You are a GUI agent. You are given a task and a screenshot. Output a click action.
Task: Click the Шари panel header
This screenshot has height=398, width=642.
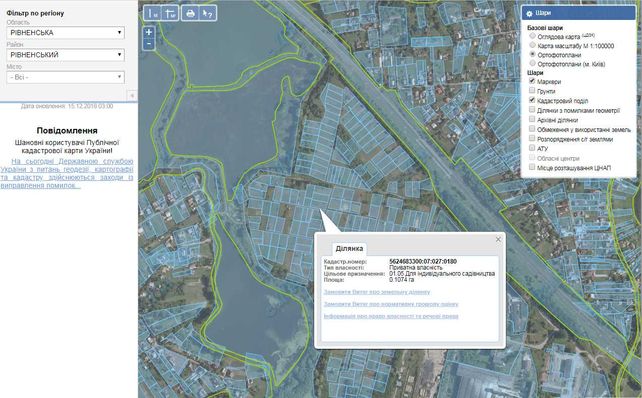[579, 13]
